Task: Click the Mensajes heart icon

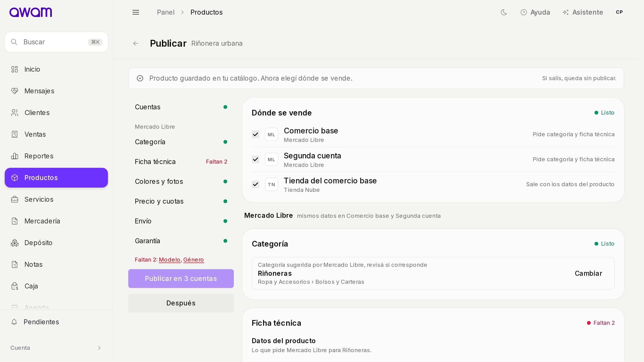Action: point(15,91)
